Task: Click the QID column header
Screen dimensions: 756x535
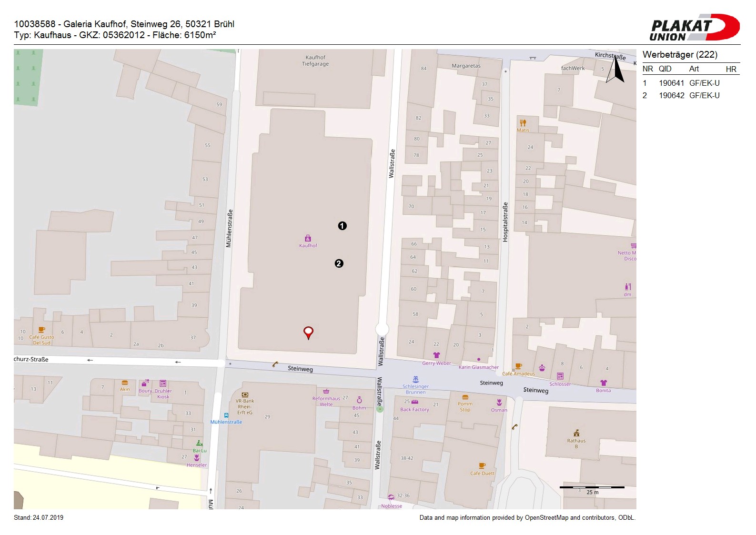Action: (x=665, y=69)
